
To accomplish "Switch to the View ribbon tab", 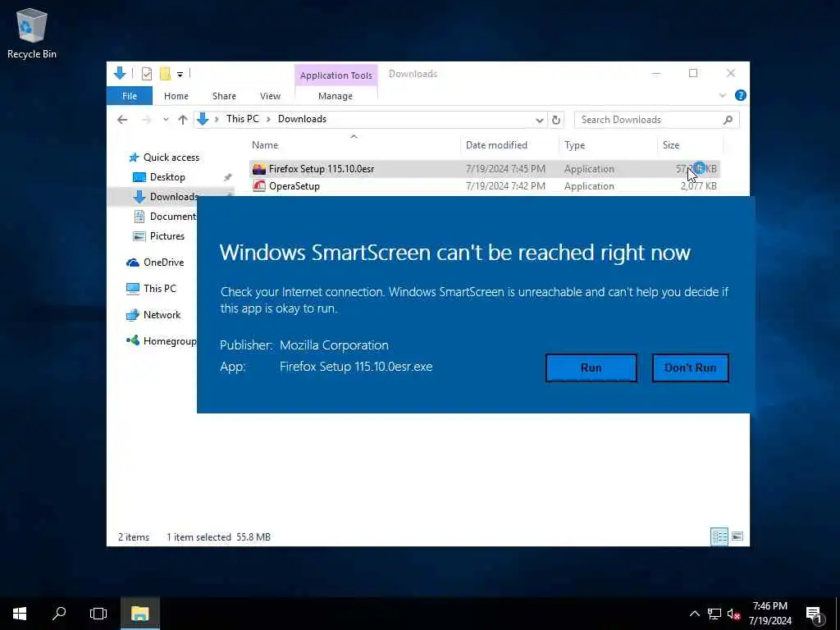I will pyautogui.click(x=270, y=96).
